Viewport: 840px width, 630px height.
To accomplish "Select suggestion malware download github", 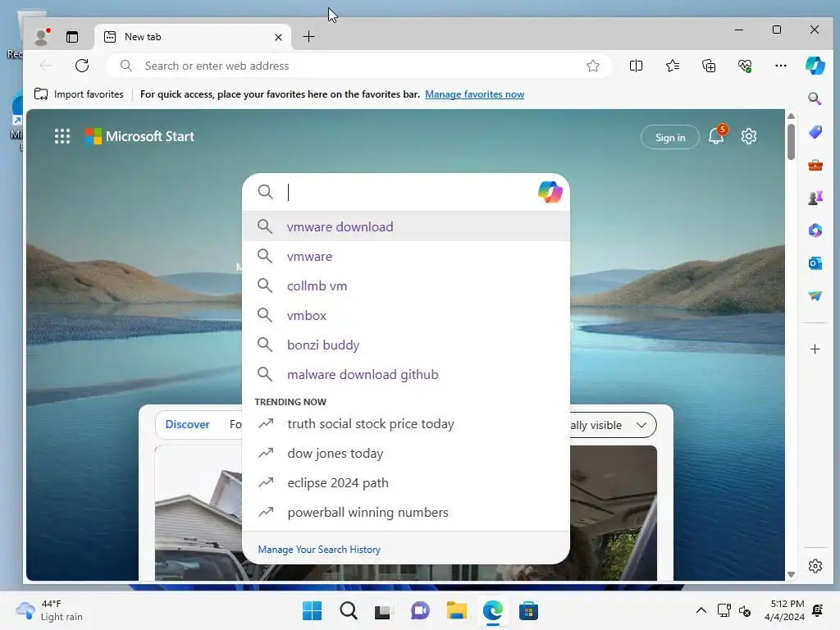I will [x=405, y=374].
